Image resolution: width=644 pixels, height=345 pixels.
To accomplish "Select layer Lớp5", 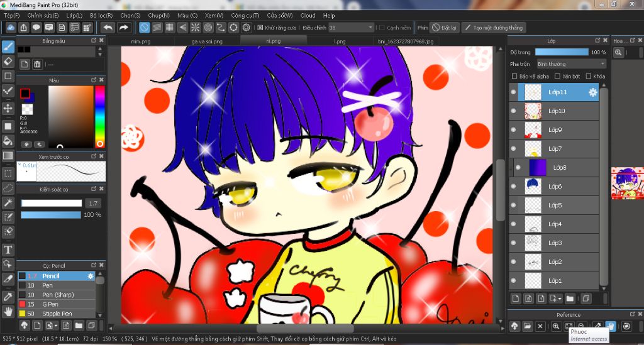I will coord(554,205).
